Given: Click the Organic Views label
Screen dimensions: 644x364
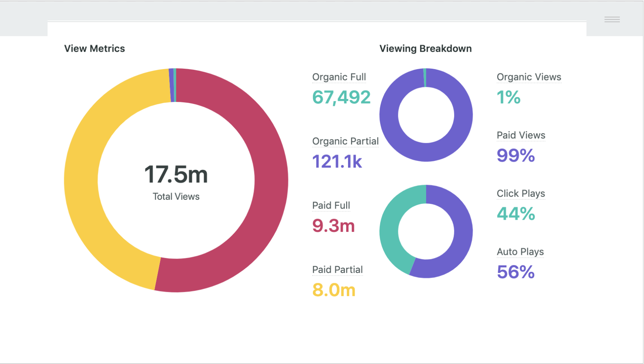Looking at the screenshot, I should [x=529, y=77].
